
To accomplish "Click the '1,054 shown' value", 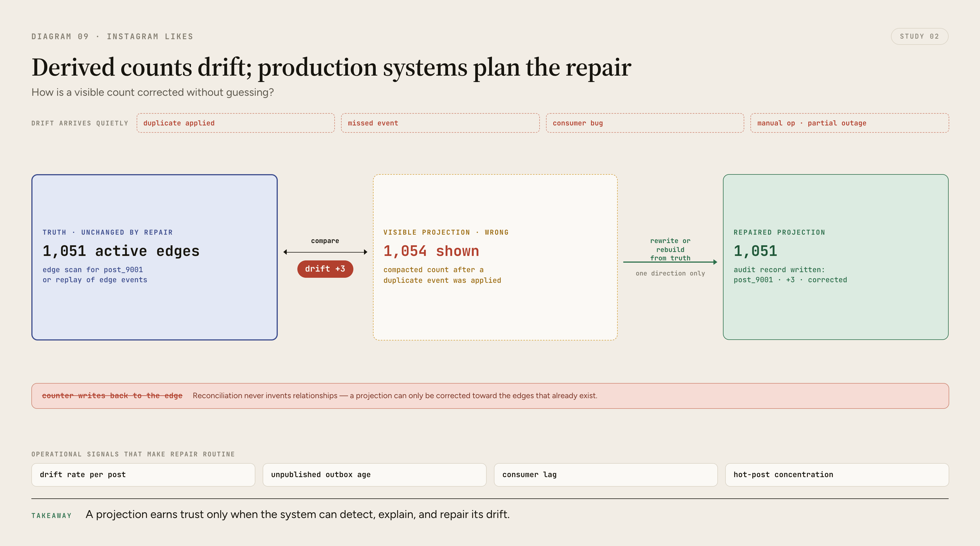I will pyautogui.click(x=431, y=251).
